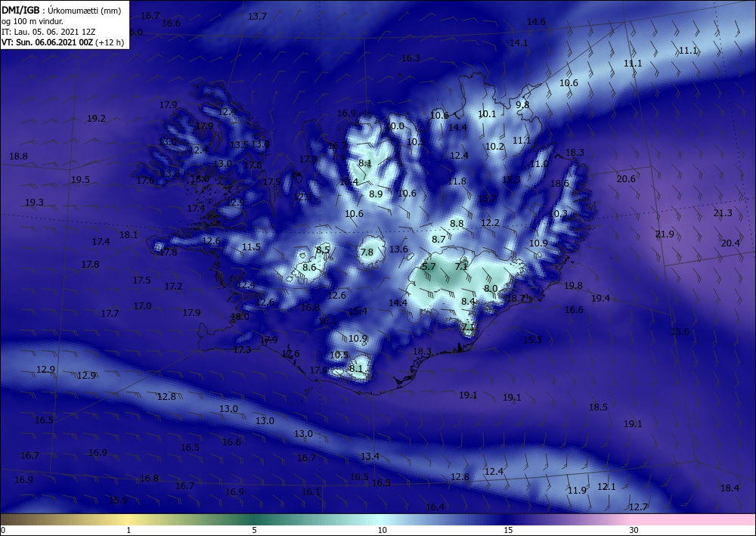756x536 pixels.
Task: Click the DMI/IGB title in the legend box
Action: click(20, 11)
